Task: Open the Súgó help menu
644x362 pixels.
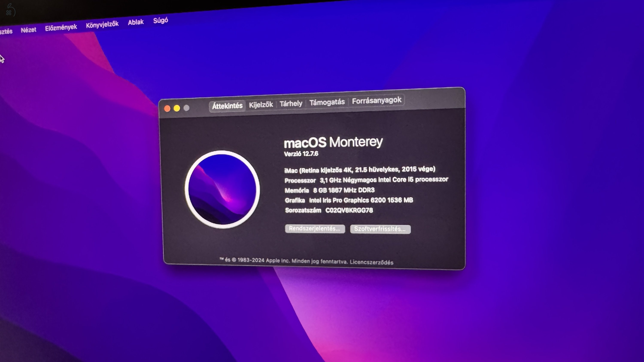Action: coord(161,20)
